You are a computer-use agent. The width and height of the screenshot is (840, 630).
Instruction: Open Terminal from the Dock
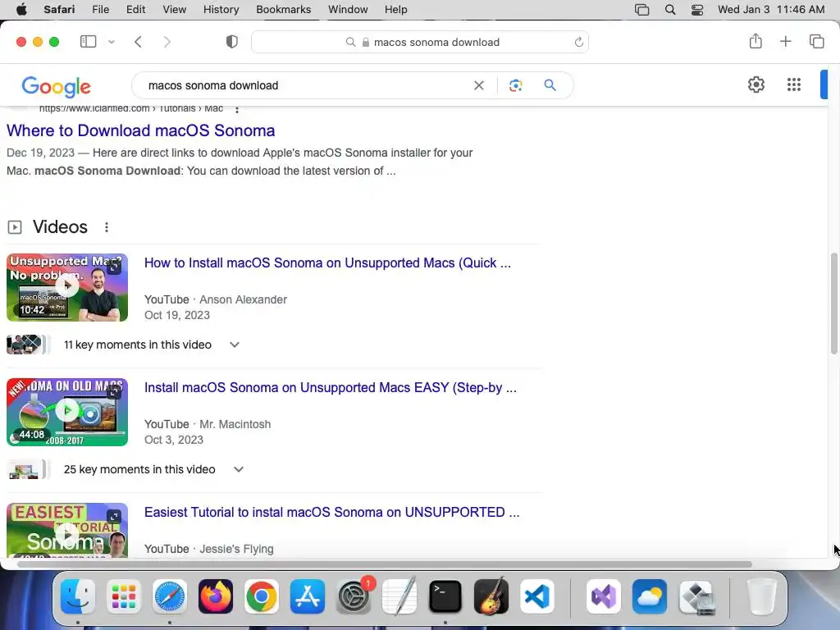point(445,596)
